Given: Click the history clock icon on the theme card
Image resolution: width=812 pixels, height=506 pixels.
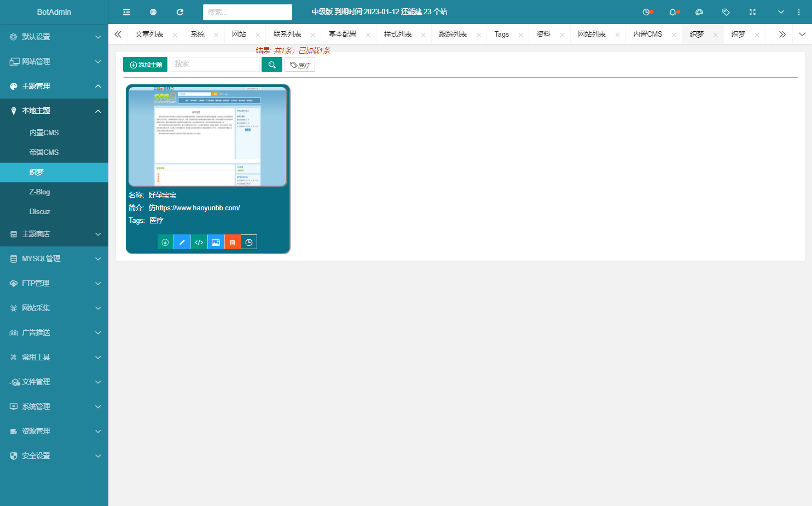Looking at the screenshot, I should coord(249,242).
